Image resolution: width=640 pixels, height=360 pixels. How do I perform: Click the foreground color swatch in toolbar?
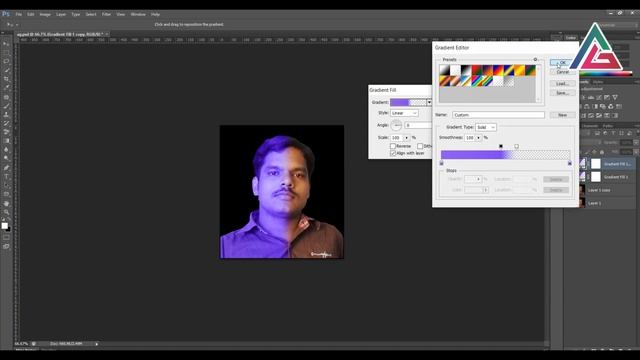pyautogui.click(x=4, y=225)
